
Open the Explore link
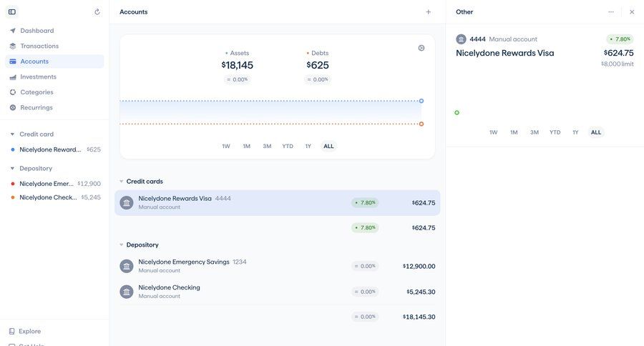point(29,331)
